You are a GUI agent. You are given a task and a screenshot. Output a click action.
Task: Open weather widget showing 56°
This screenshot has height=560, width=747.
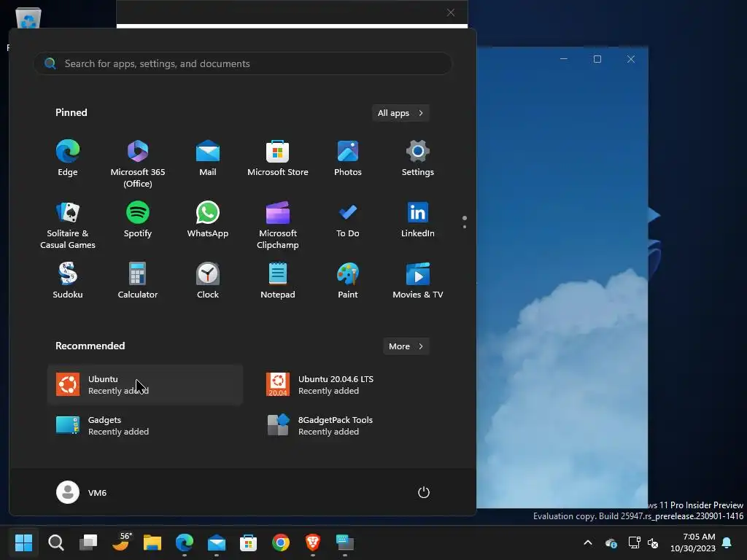122,542
